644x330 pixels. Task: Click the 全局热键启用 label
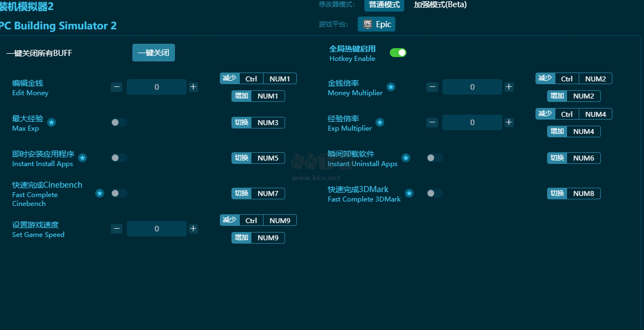click(352, 49)
